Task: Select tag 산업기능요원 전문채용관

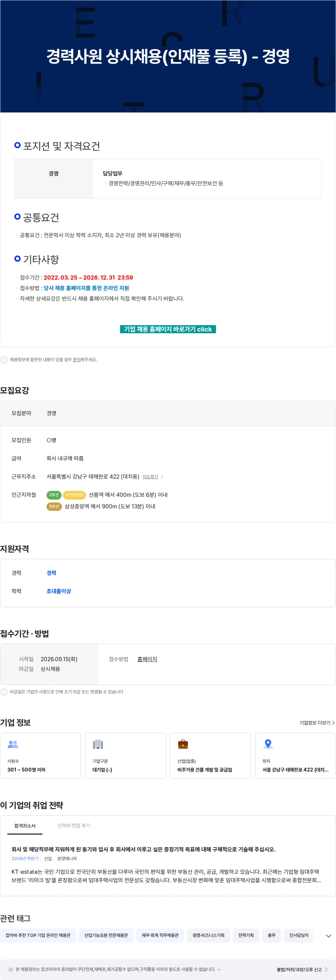Action: coord(106,936)
